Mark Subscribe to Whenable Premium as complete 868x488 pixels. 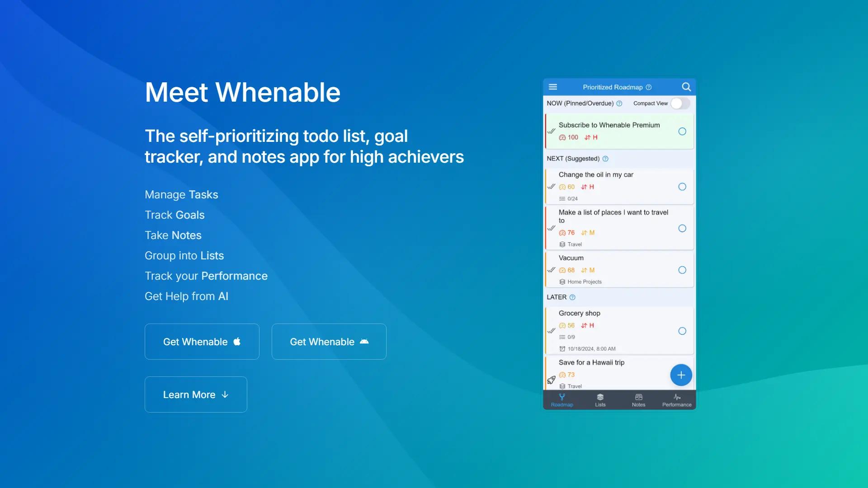tap(682, 131)
